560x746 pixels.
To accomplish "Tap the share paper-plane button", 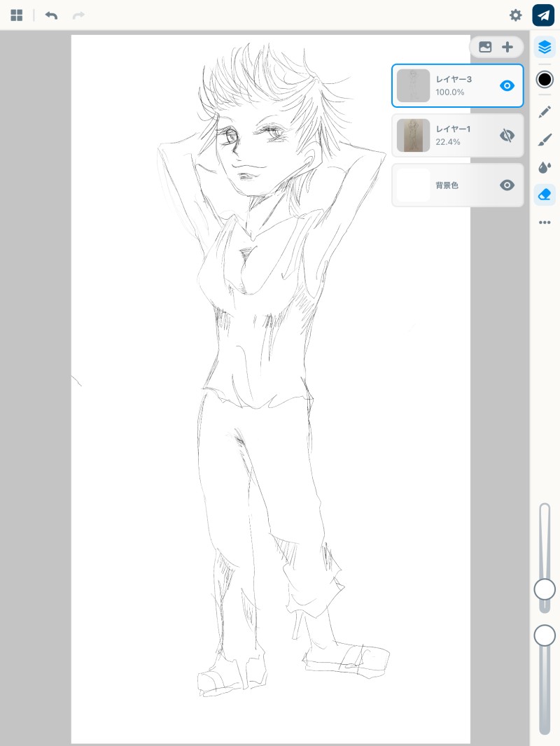I will tap(543, 15).
